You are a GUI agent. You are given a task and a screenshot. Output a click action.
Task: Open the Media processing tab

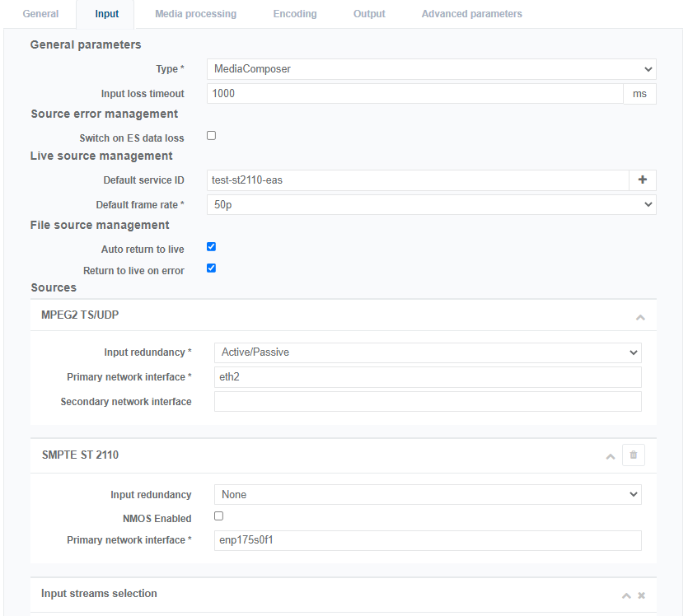coord(195,14)
